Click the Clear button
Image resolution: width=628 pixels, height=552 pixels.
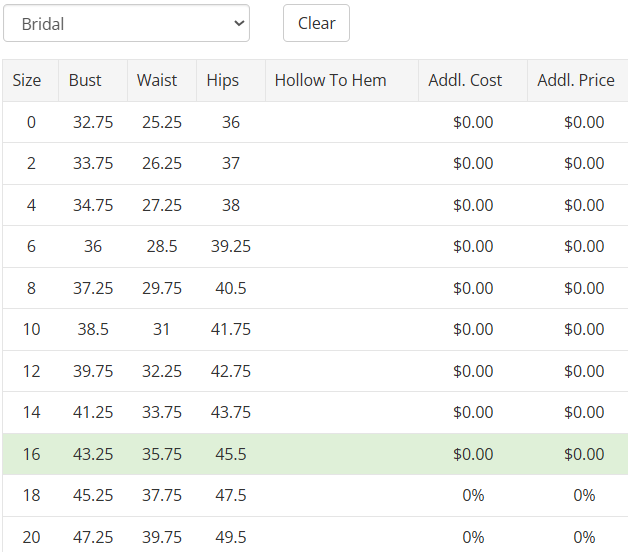[316, 23]
